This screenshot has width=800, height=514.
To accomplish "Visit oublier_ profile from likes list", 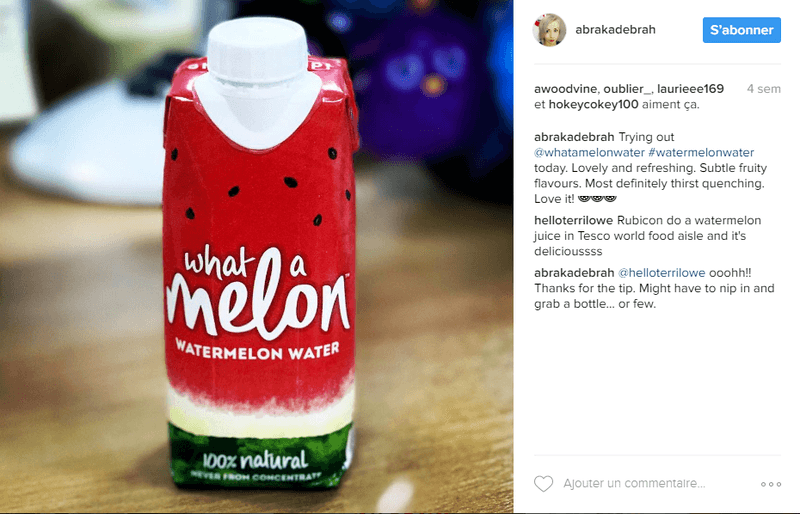I will pos(628,89).
